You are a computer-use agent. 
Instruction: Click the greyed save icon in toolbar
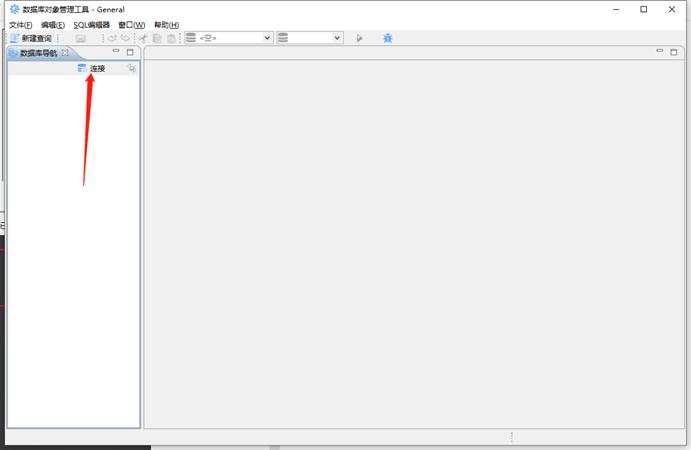coord(80,38)
